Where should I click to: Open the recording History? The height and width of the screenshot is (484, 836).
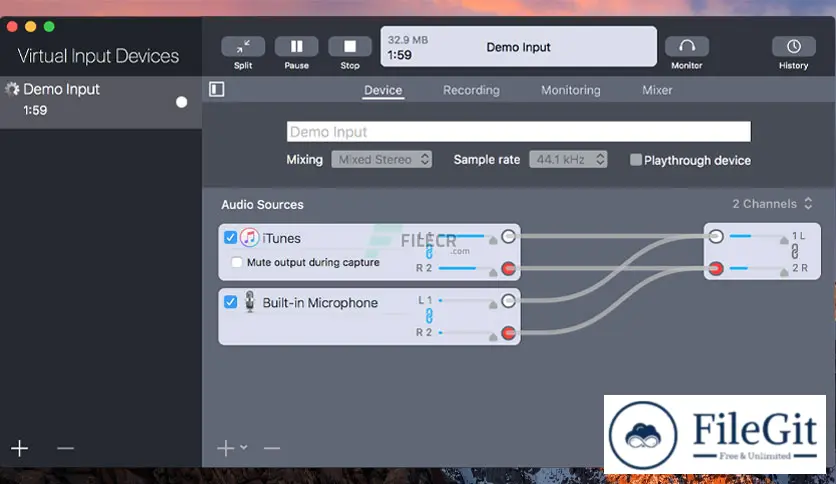[x=793, y=47]
